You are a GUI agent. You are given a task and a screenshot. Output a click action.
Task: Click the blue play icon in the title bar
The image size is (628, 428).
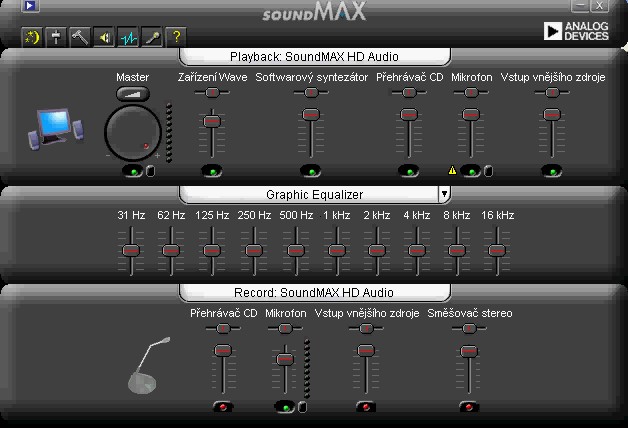30,6
